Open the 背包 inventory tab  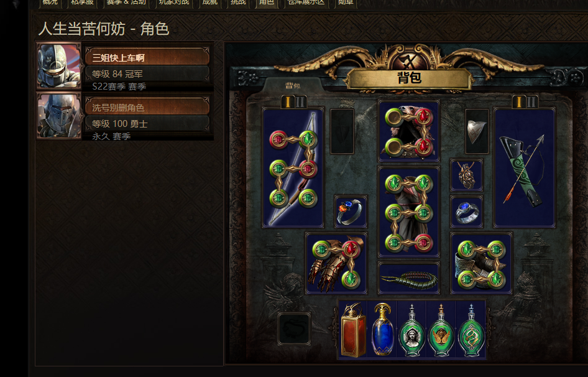[293, 86]
